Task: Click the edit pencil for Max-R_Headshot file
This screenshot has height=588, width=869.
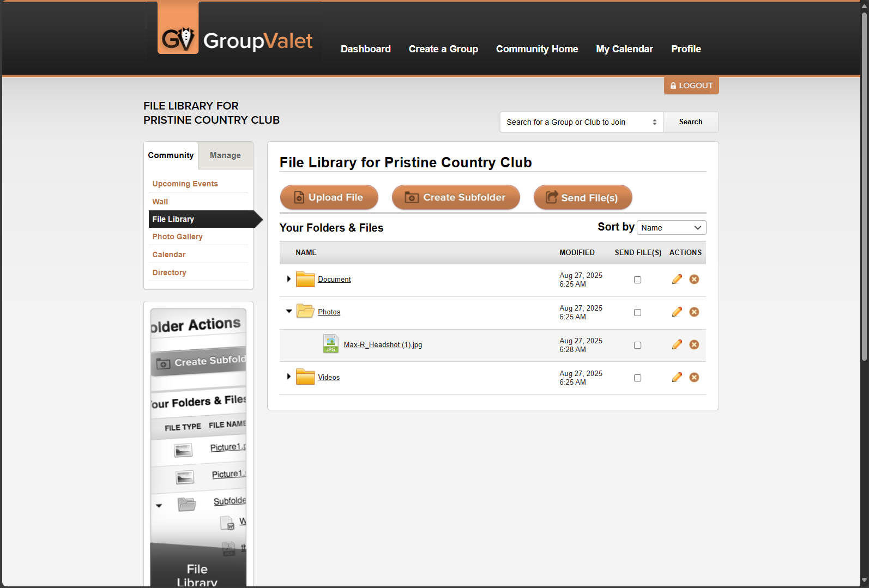Action: click(x=677, y=345)
